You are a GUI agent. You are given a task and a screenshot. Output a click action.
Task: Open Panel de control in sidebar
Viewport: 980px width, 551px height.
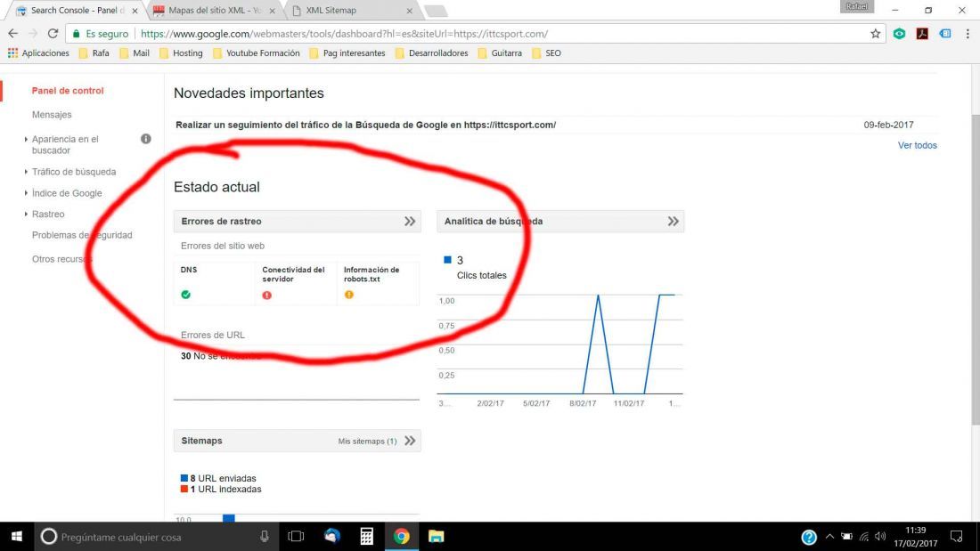point(68,91)
